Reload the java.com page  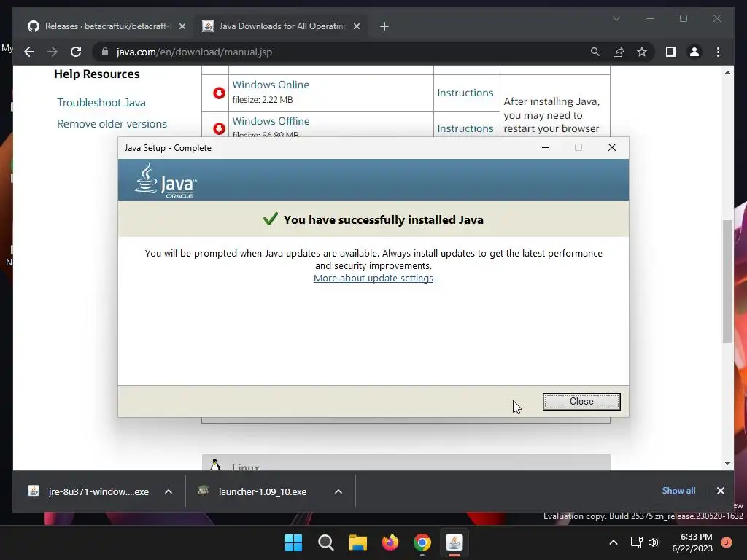point(76,52)
